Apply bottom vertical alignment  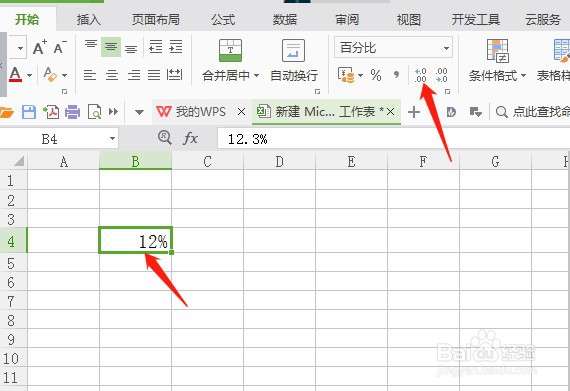click(131, 48)
